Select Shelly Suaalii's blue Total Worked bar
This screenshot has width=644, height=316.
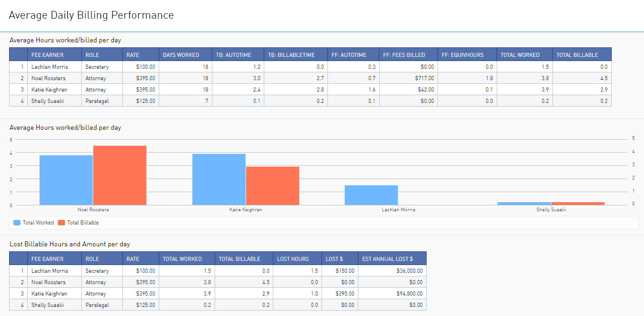coord(524,204)
